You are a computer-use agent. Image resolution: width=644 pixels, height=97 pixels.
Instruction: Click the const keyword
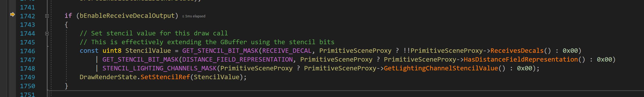(89, 51)
